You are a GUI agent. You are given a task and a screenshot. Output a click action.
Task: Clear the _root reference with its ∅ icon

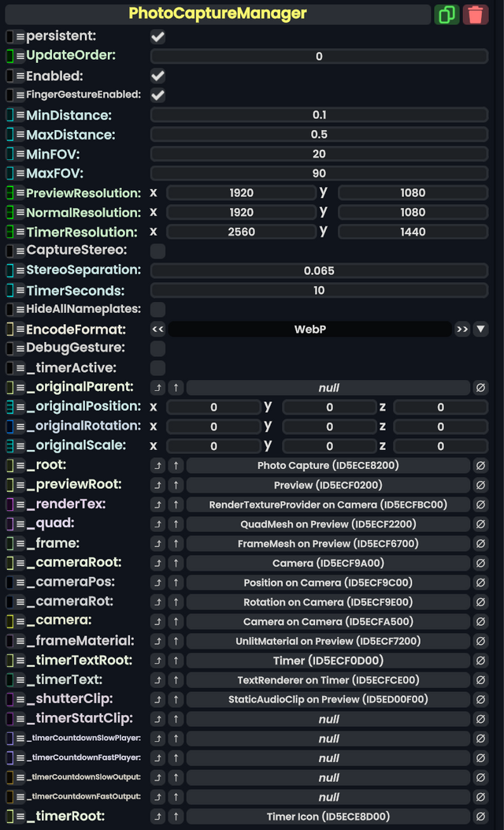tap(480, 465)
